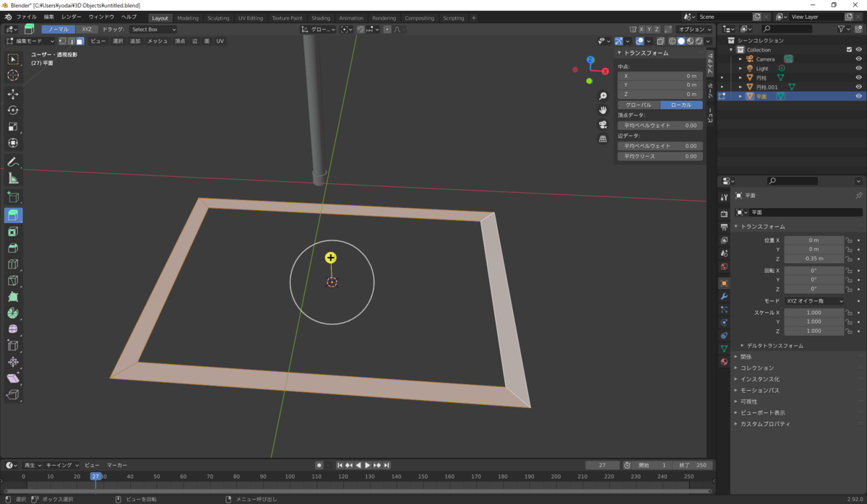
Task: Jump to the end frame
Action: 387,465
